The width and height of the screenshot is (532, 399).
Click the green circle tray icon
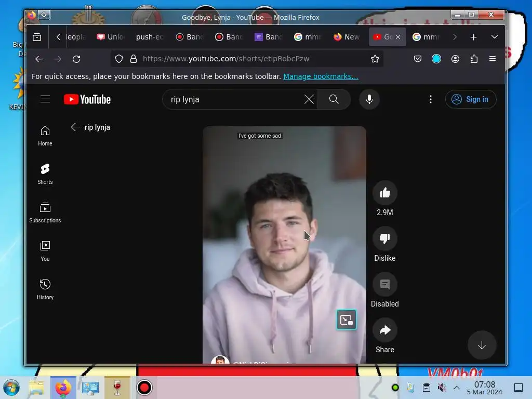[x=395, y=388]
